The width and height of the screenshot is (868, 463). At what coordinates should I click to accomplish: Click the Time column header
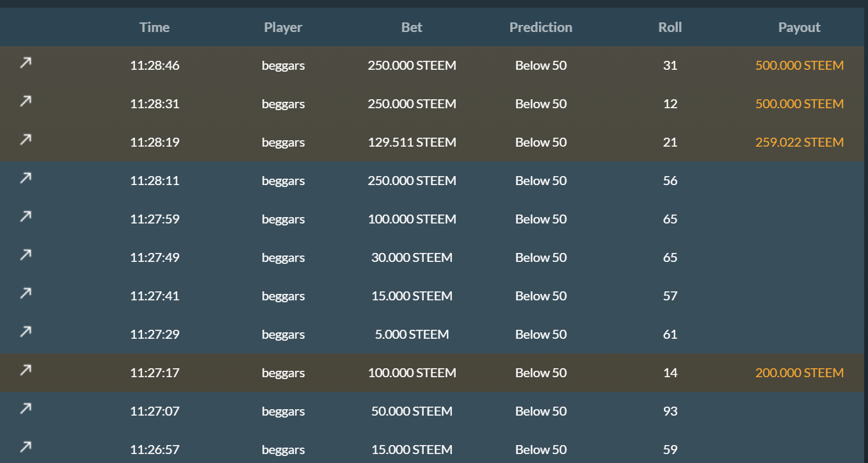pyautogui.click(x=154, y=28)
